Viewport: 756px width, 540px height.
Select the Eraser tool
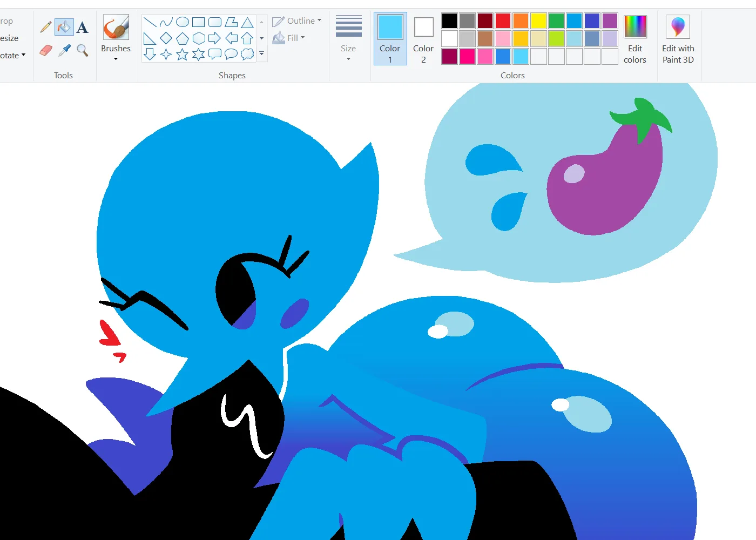tap(46, 50)
